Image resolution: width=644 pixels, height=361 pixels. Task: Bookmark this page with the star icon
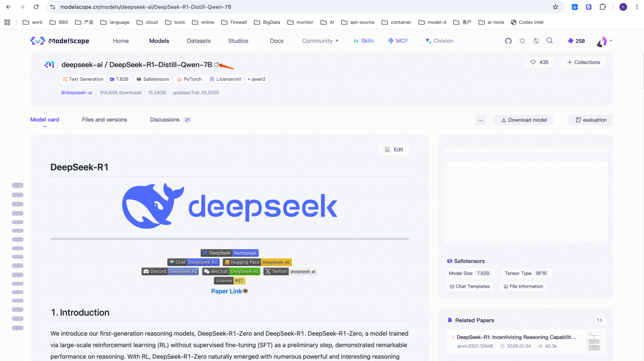pos(555,7)
